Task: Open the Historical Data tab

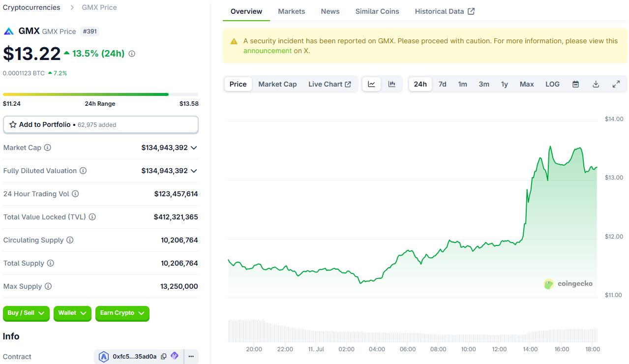Action: (x=445, y=11)
